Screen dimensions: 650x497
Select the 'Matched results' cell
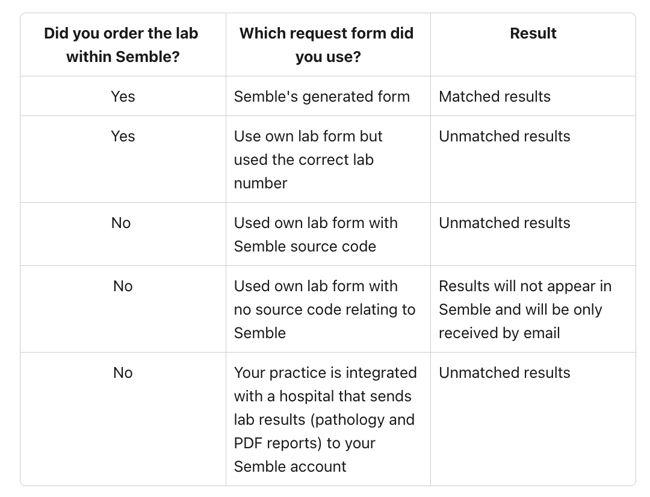[x=495, y=97]
